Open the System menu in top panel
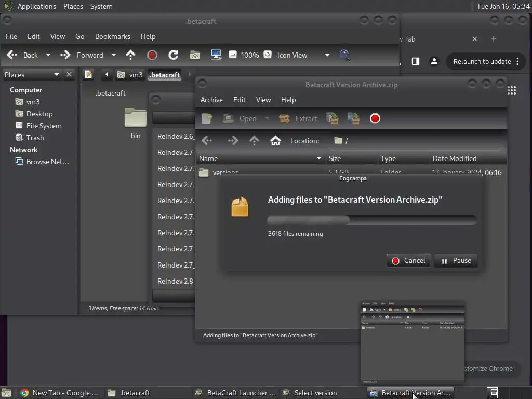Image resolution: width=532 pixels, height=399 pixels. (x=101, y=6)
